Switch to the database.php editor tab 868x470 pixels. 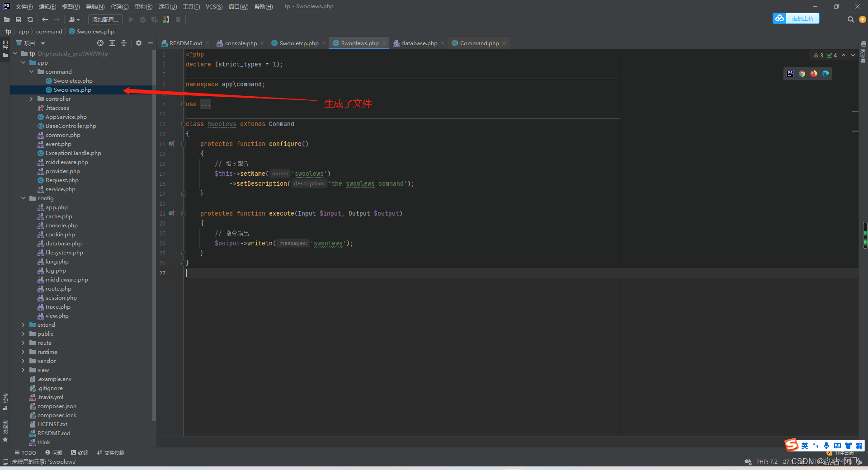pos(419,43)
